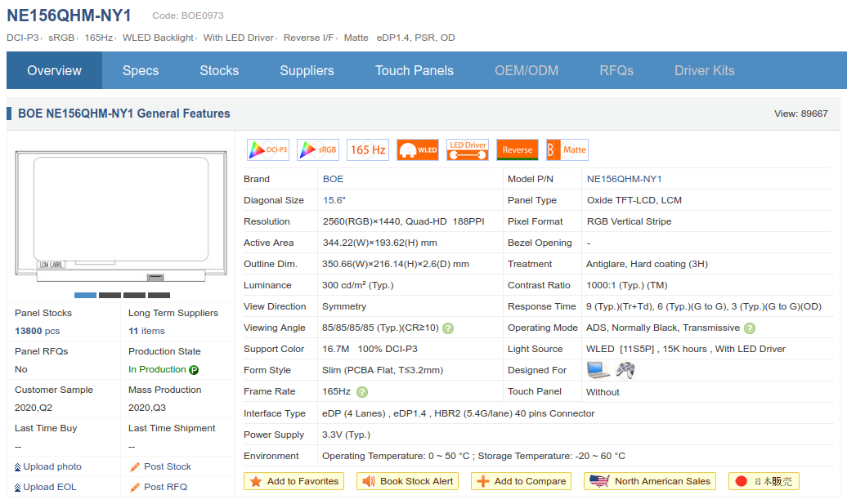Click the sRGB color gamut badge
The width and height of the screenshot is (847, 504).
pos(318,150)
